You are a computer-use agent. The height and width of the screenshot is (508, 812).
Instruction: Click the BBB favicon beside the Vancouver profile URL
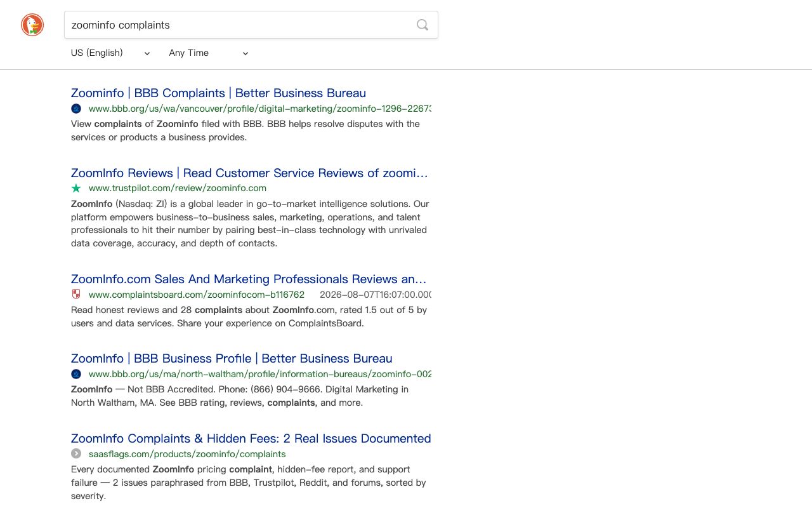[76, 109]
